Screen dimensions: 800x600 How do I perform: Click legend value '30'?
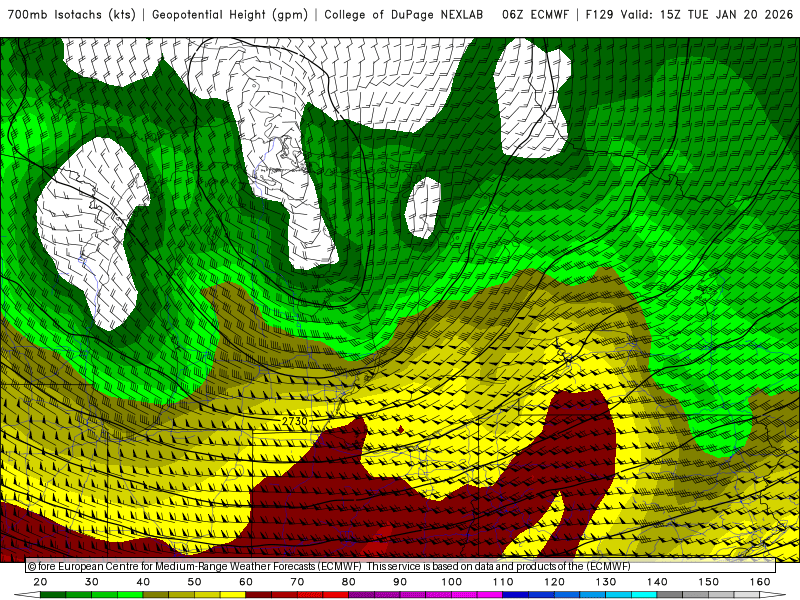pos(92,582)
